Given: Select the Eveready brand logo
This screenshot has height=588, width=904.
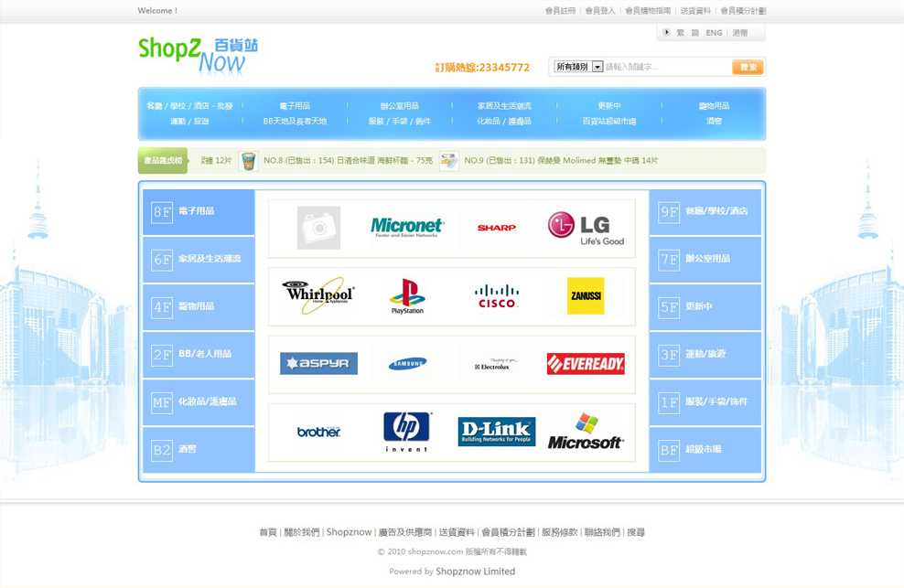Looking at the screenshot, I should [x=586, y=364].
